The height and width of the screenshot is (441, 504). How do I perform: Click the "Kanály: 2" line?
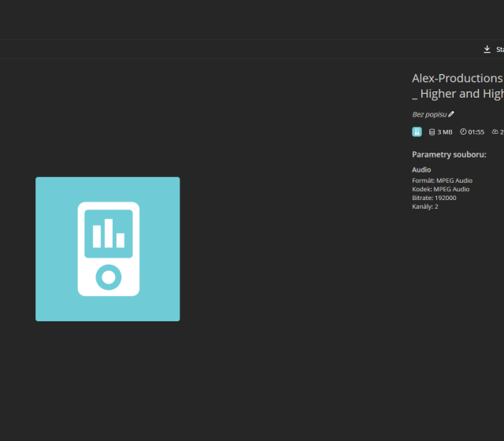[x=424, y=206]
